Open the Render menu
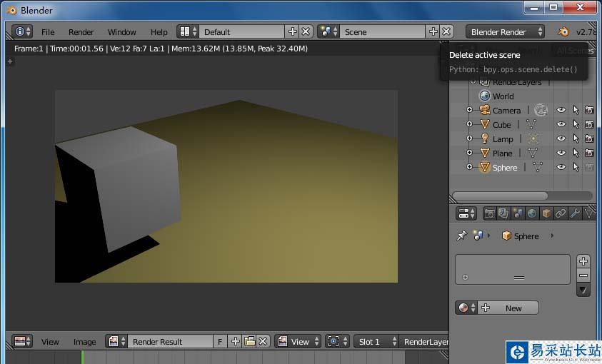 (x=81, y=32)
